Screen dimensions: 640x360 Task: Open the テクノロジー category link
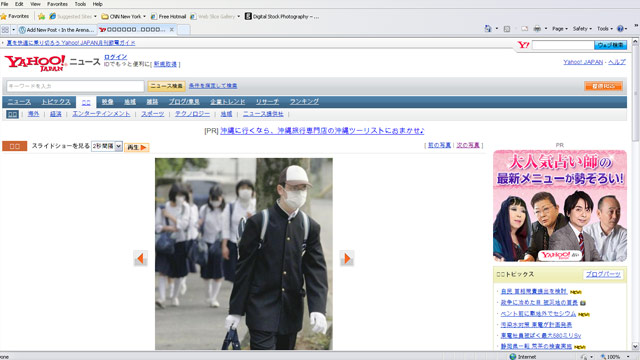tap(192, 114)
